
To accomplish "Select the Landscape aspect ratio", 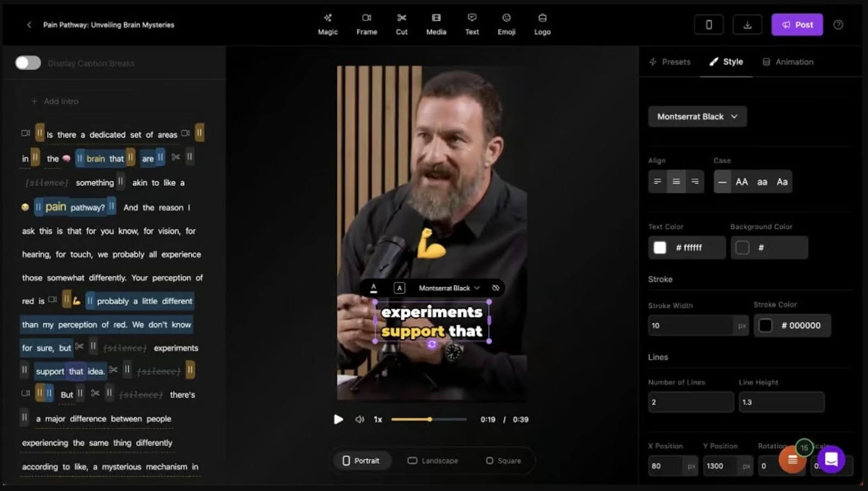I will click(433, 461).
